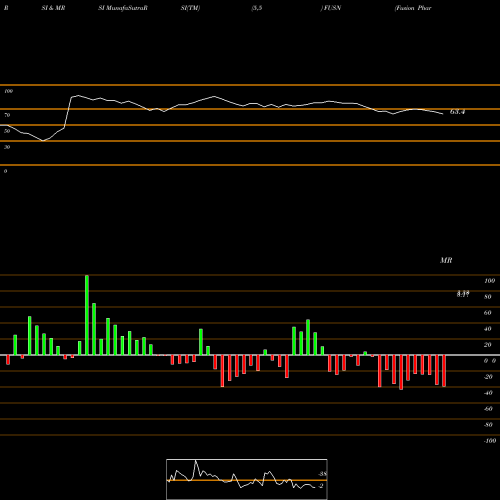Click the MR axis label 40
Screen dimensions: 500x500
click(x=488, y=329)
